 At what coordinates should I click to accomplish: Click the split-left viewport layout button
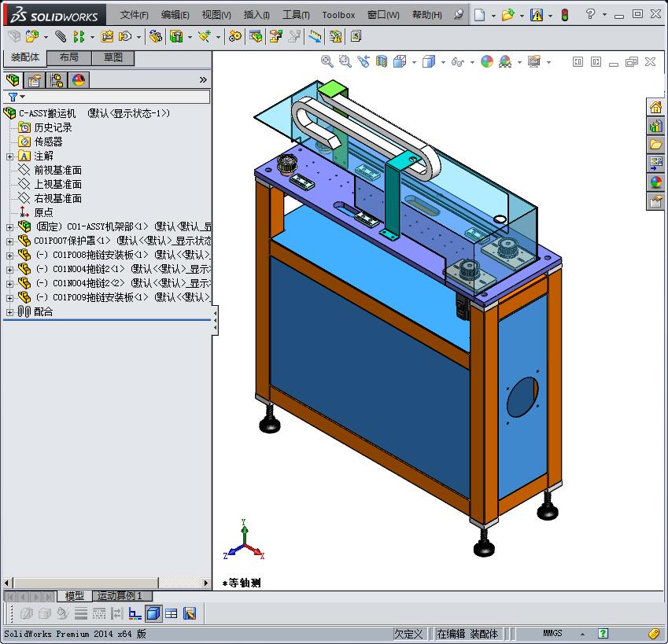(x=578, y=62)
